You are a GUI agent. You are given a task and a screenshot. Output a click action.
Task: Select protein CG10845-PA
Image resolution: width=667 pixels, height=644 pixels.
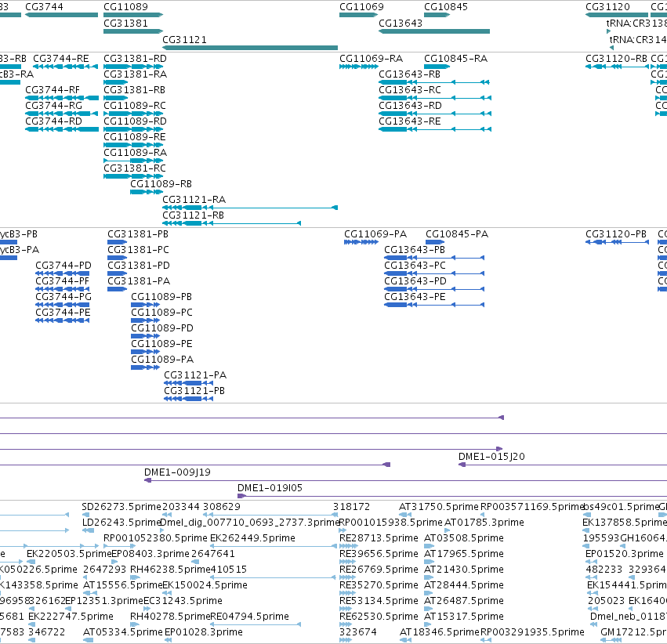click(x=457, y=234)
